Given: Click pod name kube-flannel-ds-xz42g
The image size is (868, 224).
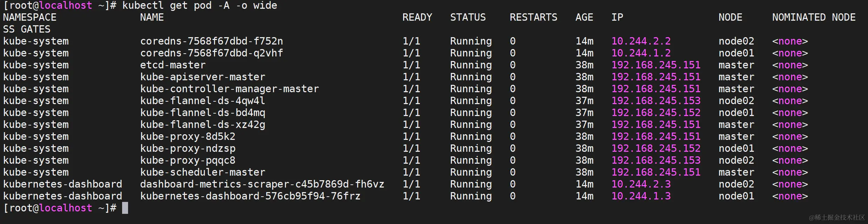Looking at the screenshot, I should (203, 124).
